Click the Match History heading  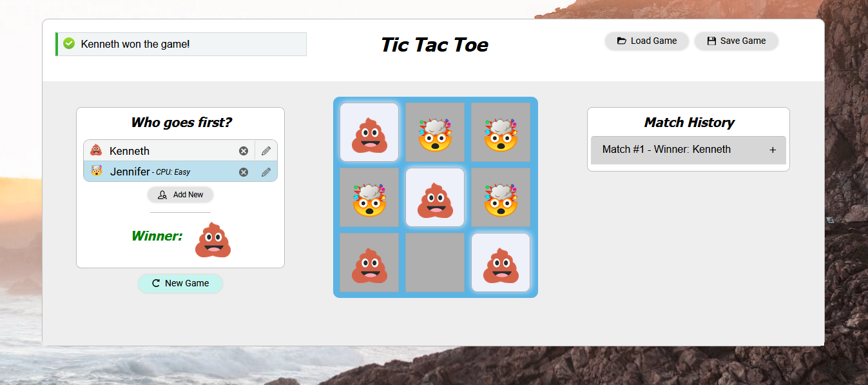pos(689,123)
